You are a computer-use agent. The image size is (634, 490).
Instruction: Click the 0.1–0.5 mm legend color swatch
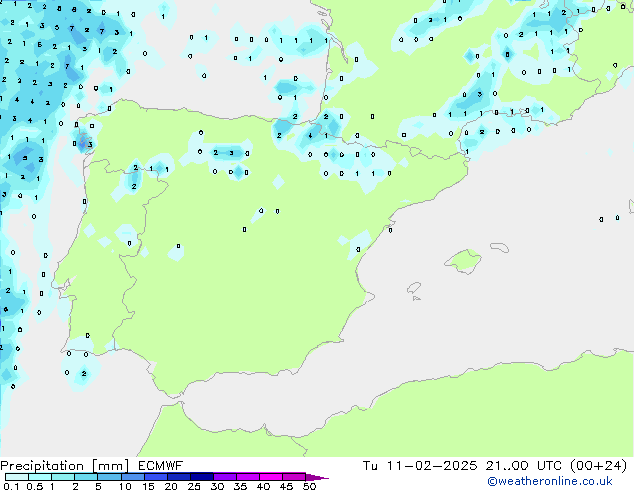[17, 477]
